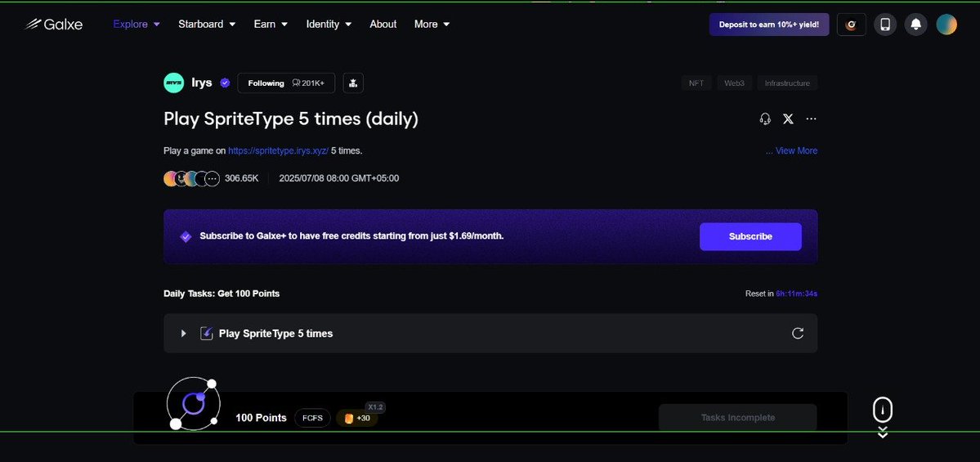
Task: Toggle the Following button for Irys
Action: (286, 83)
